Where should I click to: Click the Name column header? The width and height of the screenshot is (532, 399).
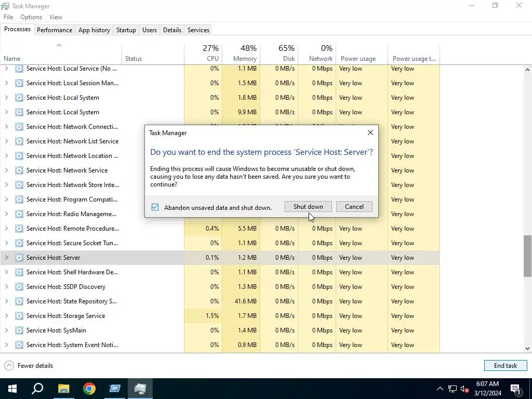tap(61, 54)
